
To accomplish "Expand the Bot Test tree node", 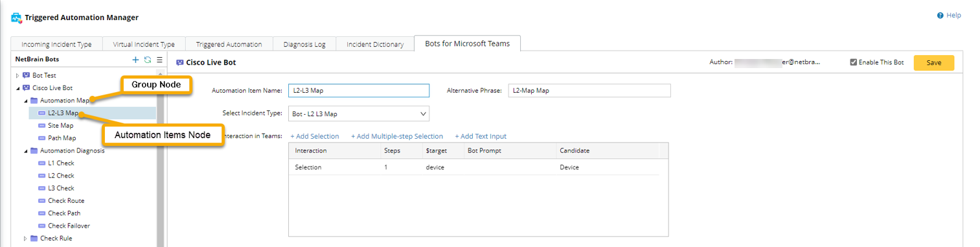I will pyautogui.click(x=18, y=75).
